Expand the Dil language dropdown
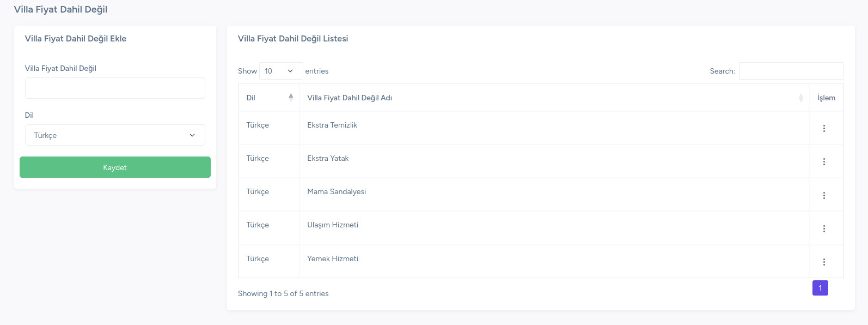 115,135
